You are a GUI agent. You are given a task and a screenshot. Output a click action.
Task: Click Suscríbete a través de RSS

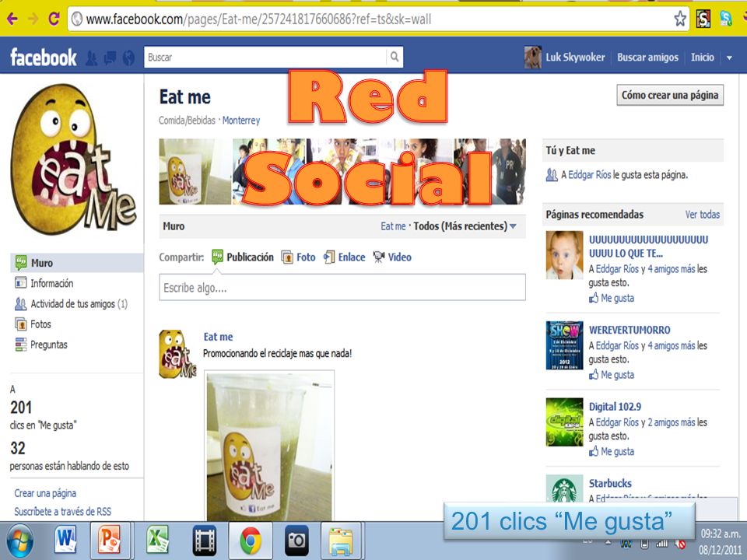coord(62,512)
